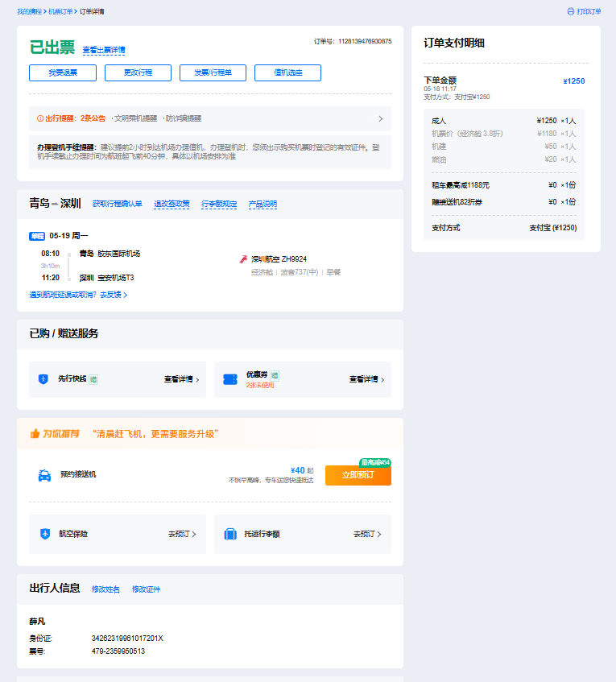This screenshot has height=682, width=616.
Task: Open 去预订 for 航空保险
Action: (182, 534)
